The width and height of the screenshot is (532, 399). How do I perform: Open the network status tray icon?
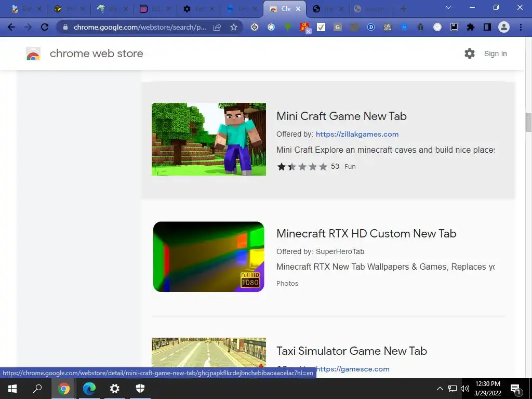[x=453, y=389]
